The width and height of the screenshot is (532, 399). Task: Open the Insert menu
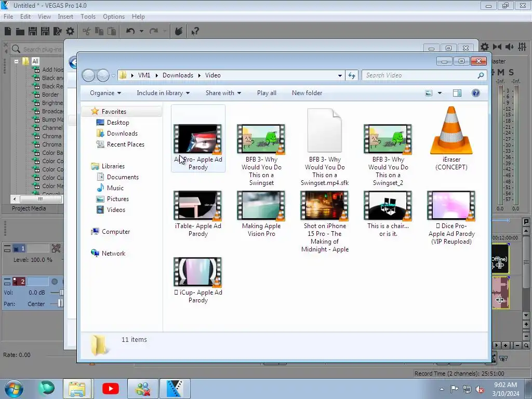(65, 17)
